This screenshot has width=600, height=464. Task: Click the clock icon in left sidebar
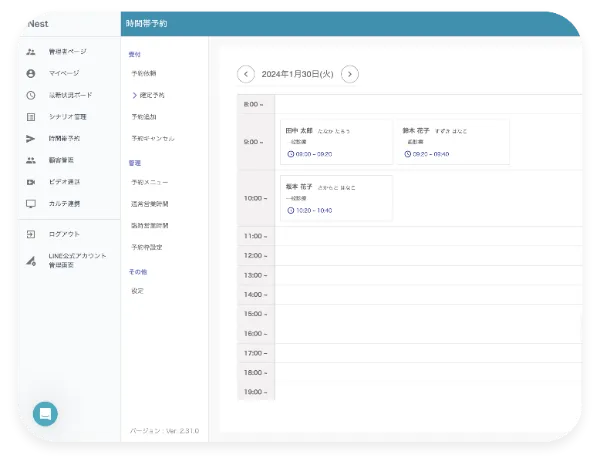tap(30, 95)
